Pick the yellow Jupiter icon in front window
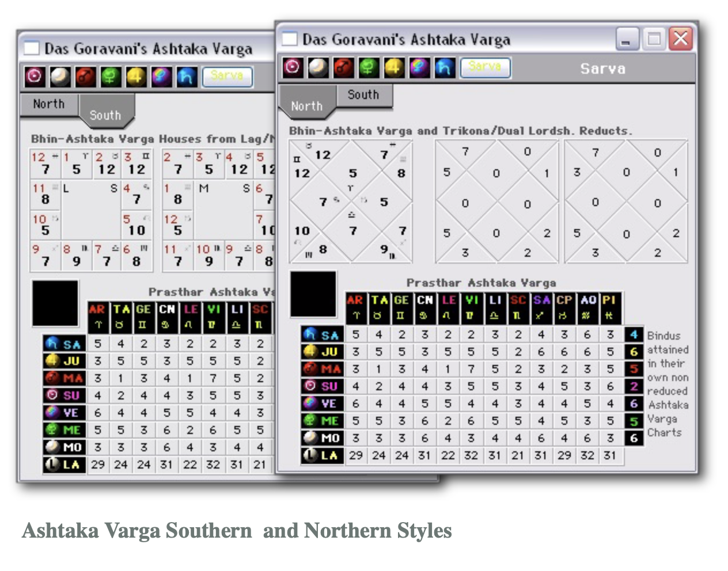728x571 pixels. [393, 67]
